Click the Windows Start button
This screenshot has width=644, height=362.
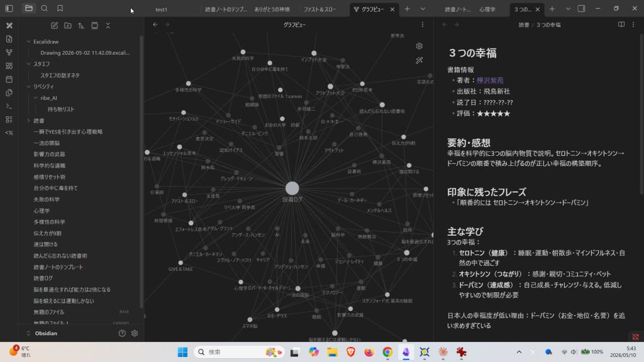point(182,352)
